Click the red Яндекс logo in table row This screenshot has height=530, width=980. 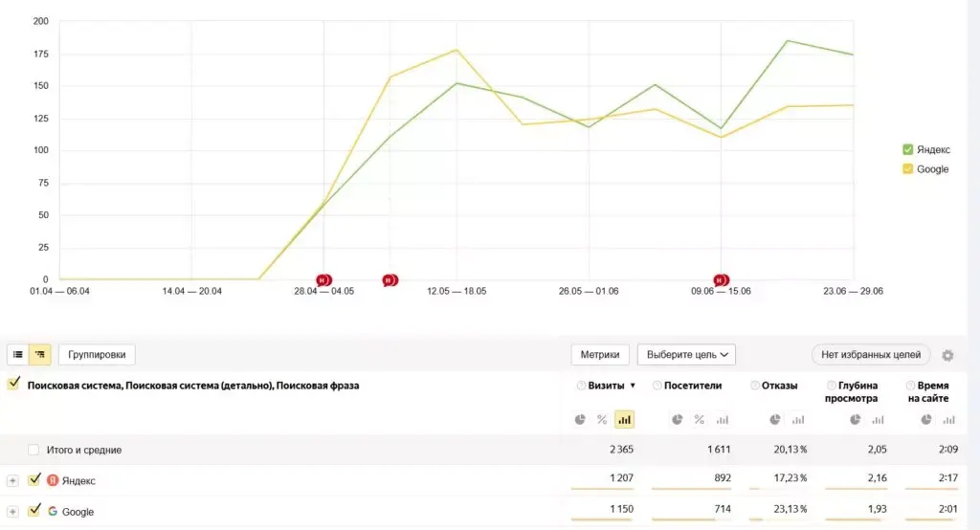coord(53,480)
